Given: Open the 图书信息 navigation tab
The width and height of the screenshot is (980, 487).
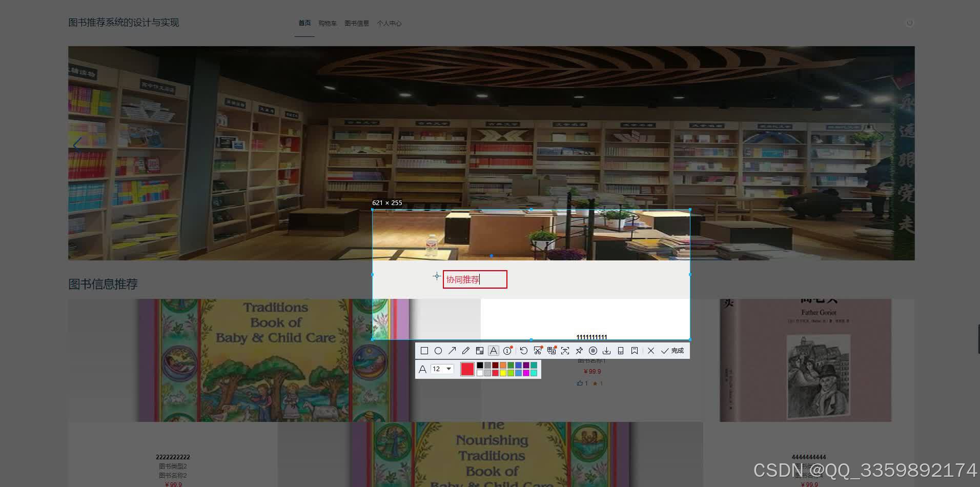Looking at the screenshot, I should point(357,23).
